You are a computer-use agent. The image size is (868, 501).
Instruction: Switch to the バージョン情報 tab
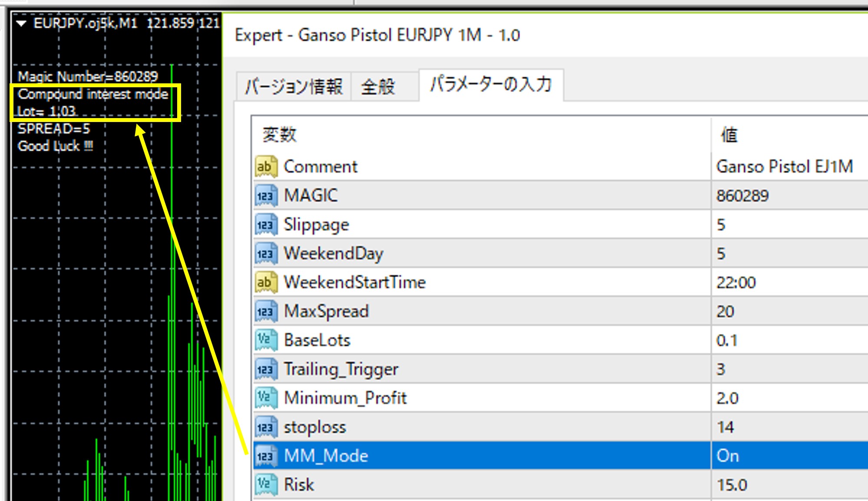(294, 86)
